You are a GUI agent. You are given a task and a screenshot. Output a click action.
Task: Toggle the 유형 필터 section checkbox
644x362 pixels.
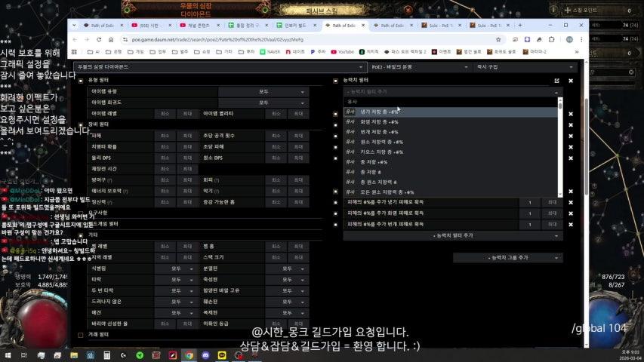[81, 81]
